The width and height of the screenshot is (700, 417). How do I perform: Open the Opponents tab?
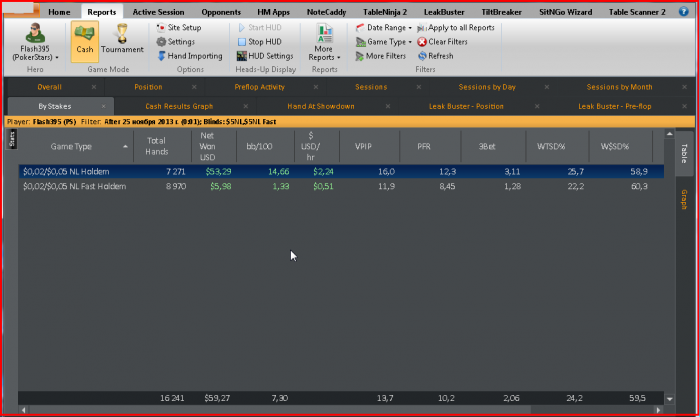point(221,12)
